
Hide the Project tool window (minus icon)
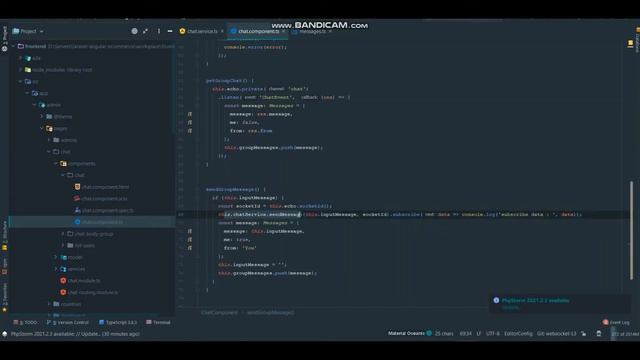(x=170, y=31)
